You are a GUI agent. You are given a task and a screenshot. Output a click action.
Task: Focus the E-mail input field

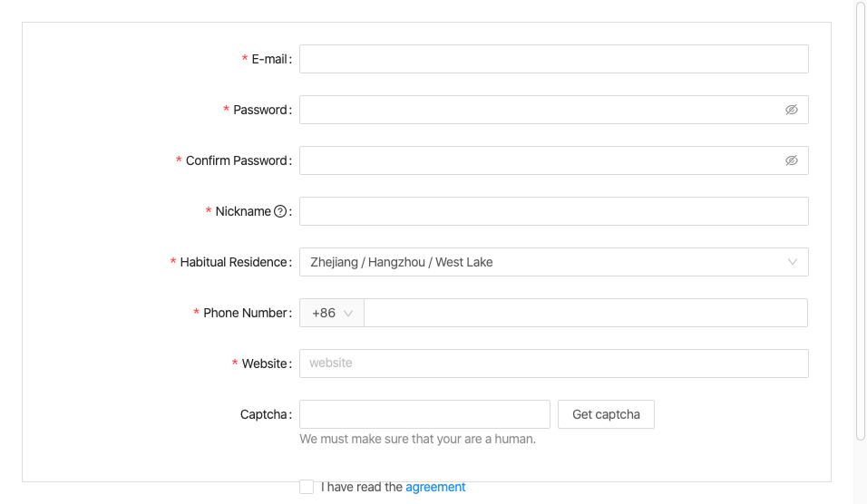554,59
